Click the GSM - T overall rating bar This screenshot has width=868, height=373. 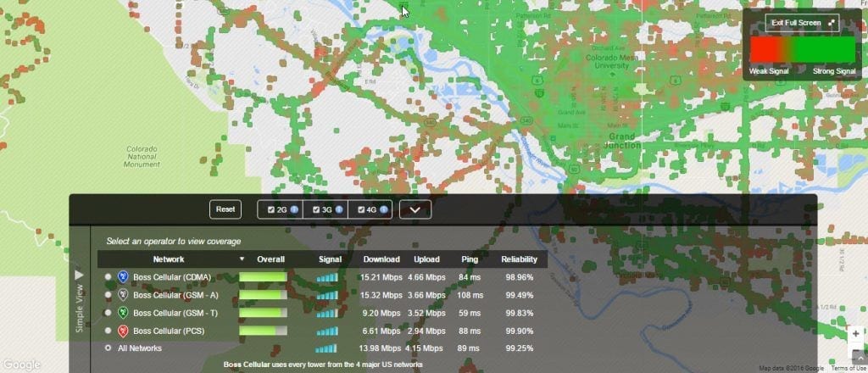pyautogui.click(x=263, y=313)
